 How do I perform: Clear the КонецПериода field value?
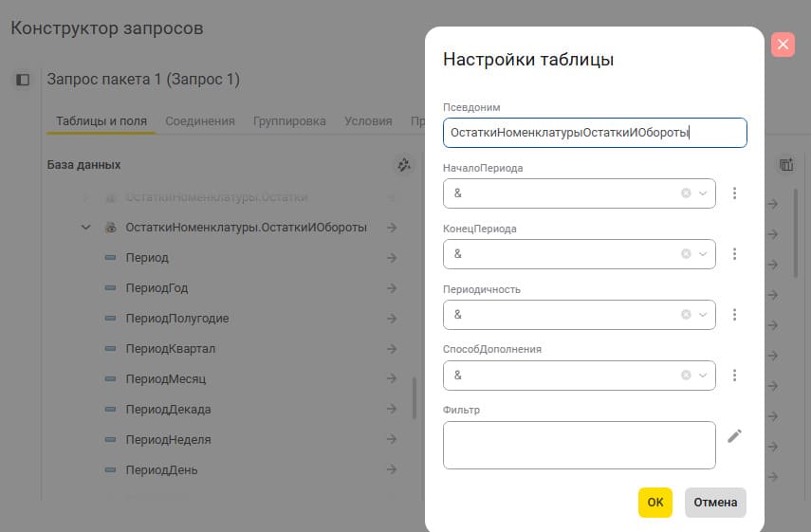(686, 254)
